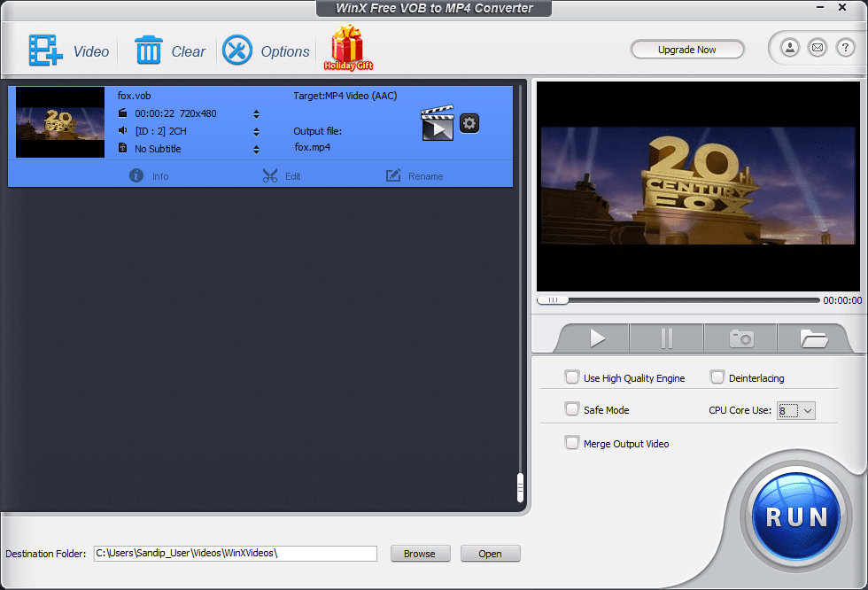Click the file list scrollbar thumb
Image resolution: width=868 pixels, height=590 pixels.
pos(520,487)
